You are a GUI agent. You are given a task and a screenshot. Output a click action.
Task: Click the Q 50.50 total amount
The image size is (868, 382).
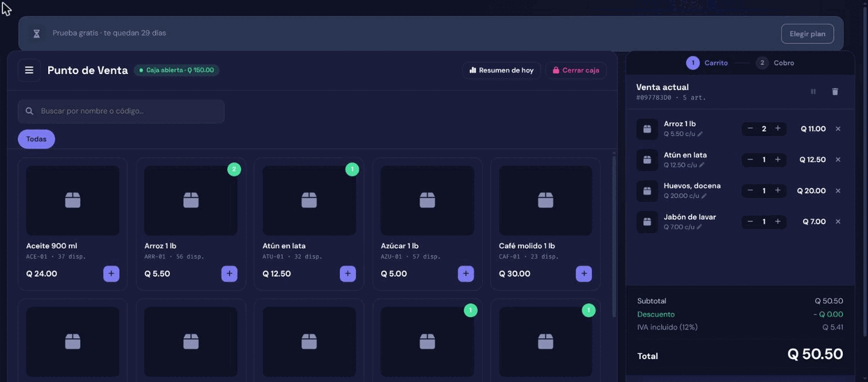click(815, 354)
